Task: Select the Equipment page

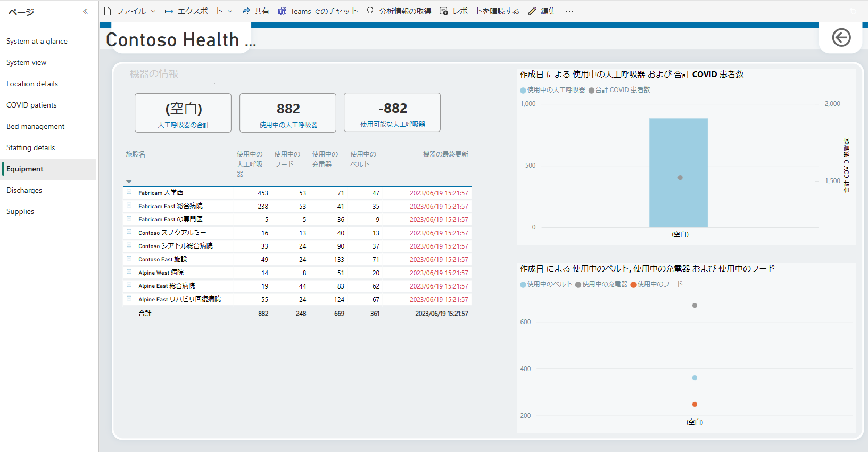Action: (x=48, y=169)
